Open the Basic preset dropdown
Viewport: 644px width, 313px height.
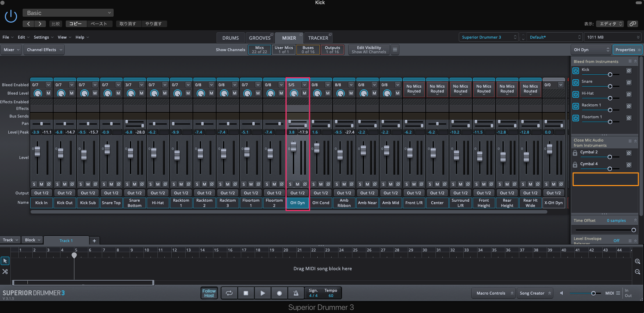coord(68,13)
